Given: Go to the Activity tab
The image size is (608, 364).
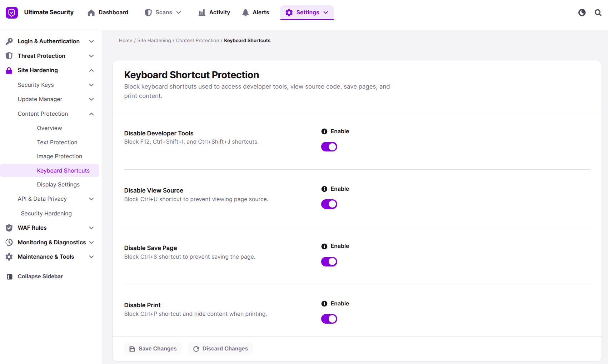Looking at the screenshot, I should coord(214,13).
